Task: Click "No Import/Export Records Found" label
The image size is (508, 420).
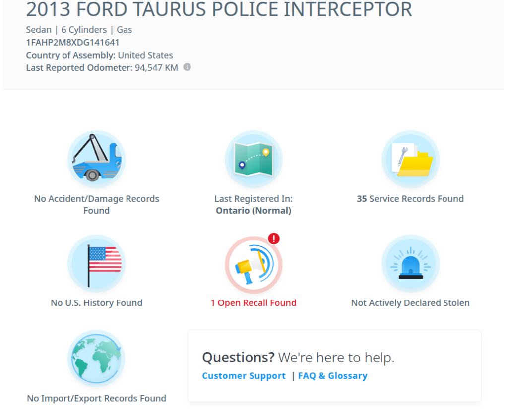Action: click(x=96, y=398)
